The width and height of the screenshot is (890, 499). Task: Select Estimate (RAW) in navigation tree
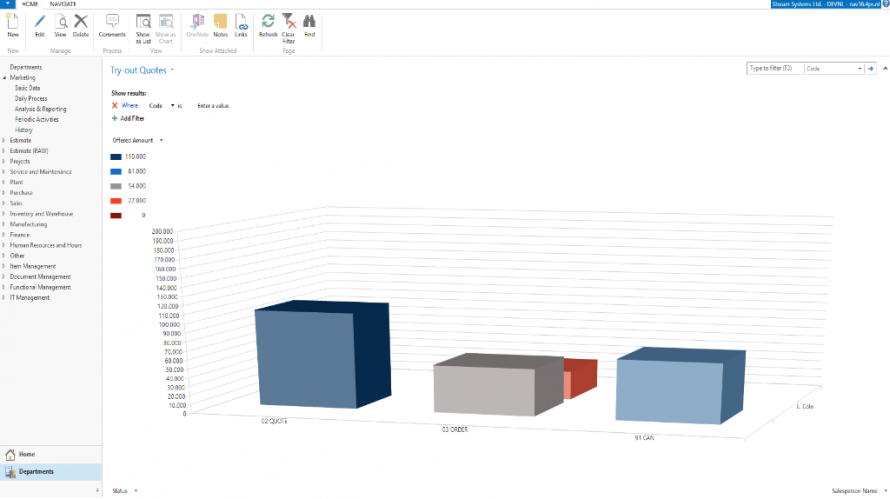[29, 151]
